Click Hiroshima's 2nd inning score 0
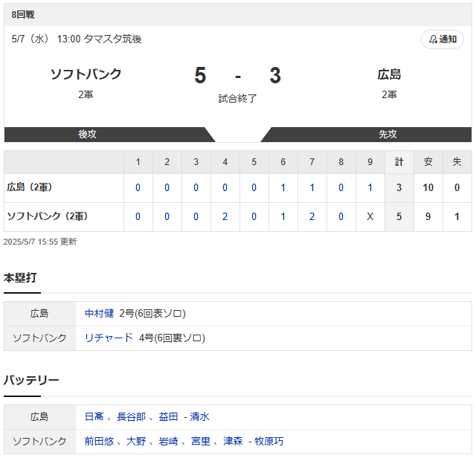The height and width of the screenshot is (458, 476). coord(167,187)
